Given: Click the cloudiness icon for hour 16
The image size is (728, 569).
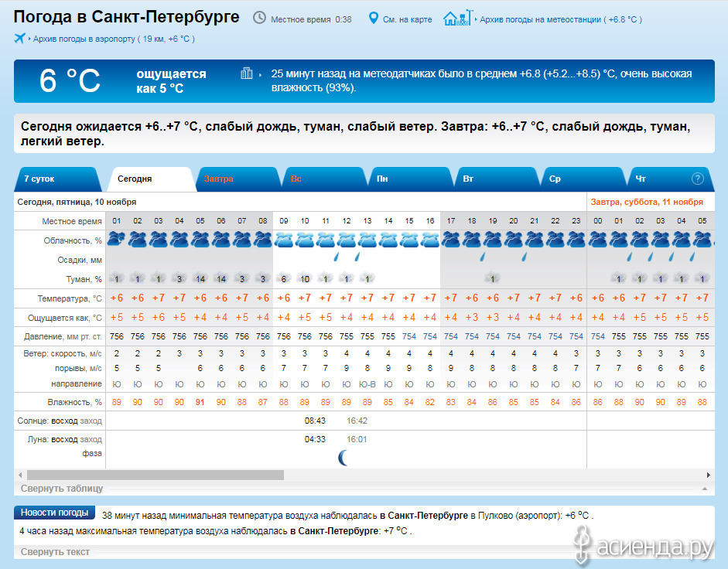Looking at the screenshot, I should tap(430, 240).
